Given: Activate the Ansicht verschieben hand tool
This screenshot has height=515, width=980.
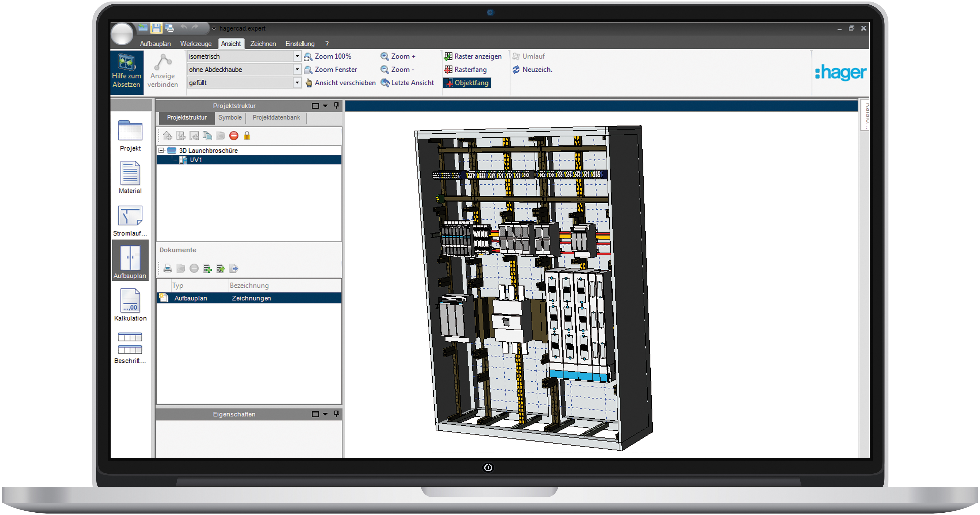Looking at the screenshot, I should (x=309, y=83).
